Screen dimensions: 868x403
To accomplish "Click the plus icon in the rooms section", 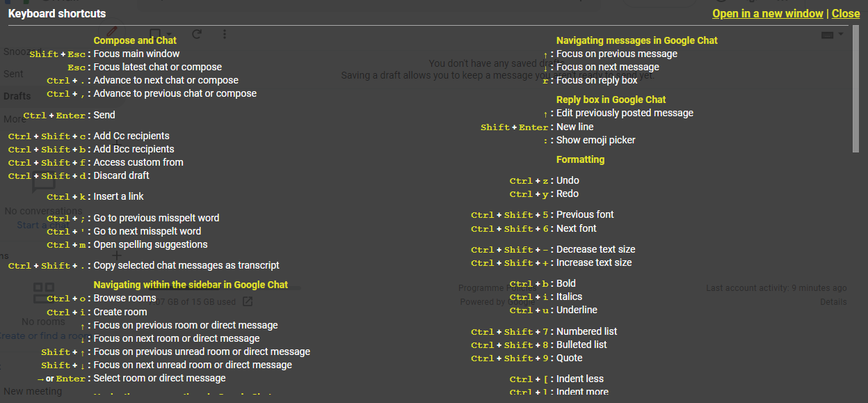I will (117, 255).
